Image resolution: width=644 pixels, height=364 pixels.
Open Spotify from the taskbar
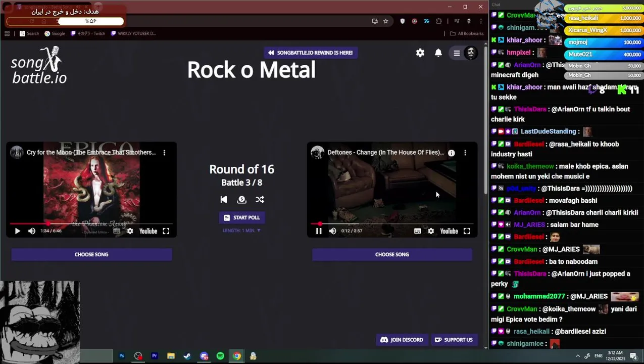[x=220, y=356]
